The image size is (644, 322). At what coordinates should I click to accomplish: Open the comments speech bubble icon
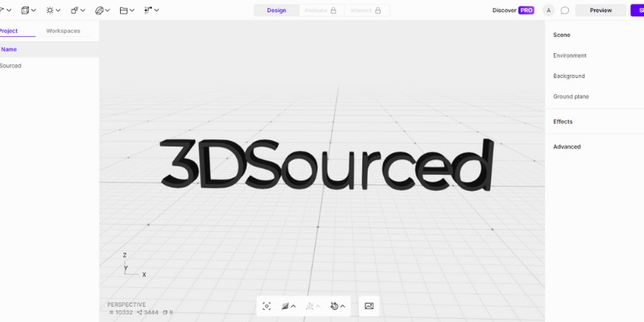coord(565,10)
